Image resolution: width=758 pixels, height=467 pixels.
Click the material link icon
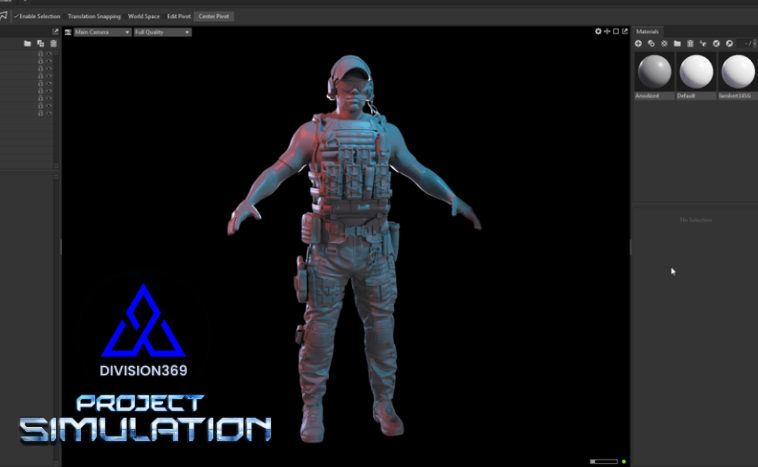coord(703,44)
